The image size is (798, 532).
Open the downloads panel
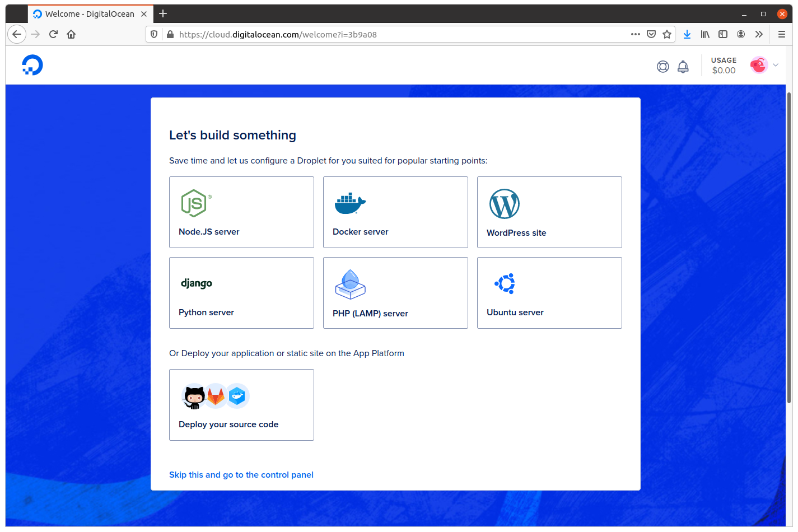coord(687,34)
